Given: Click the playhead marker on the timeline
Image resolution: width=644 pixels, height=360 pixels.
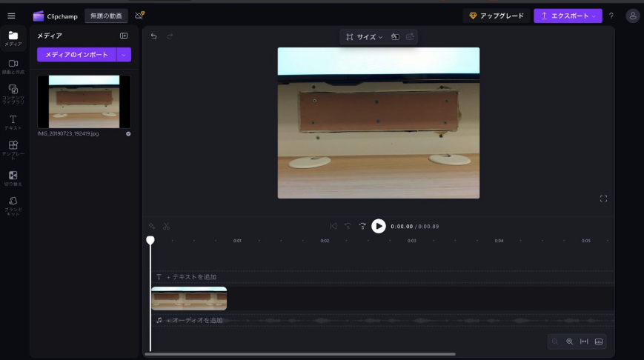Looking at the screenshot, I should coord(150,240).
